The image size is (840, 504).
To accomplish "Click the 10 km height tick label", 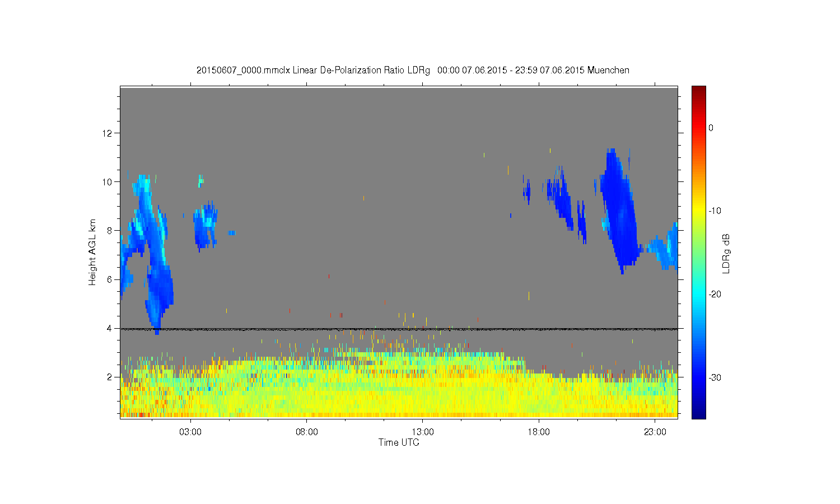I will pyautogui.click(x=108, y=181).
